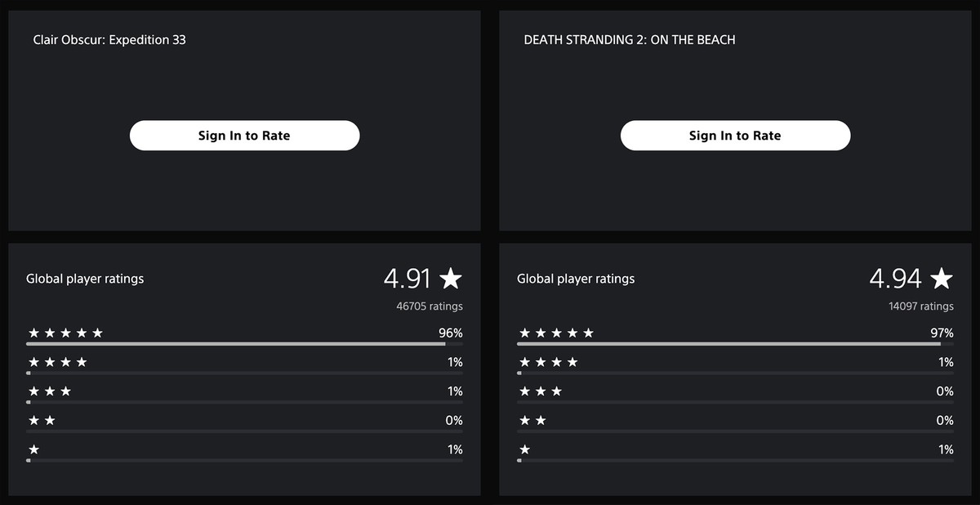This screenshot has width=980, height=505.
Task: Select five-star row icons for Death Stranding 2
Action: pos(556,333)
